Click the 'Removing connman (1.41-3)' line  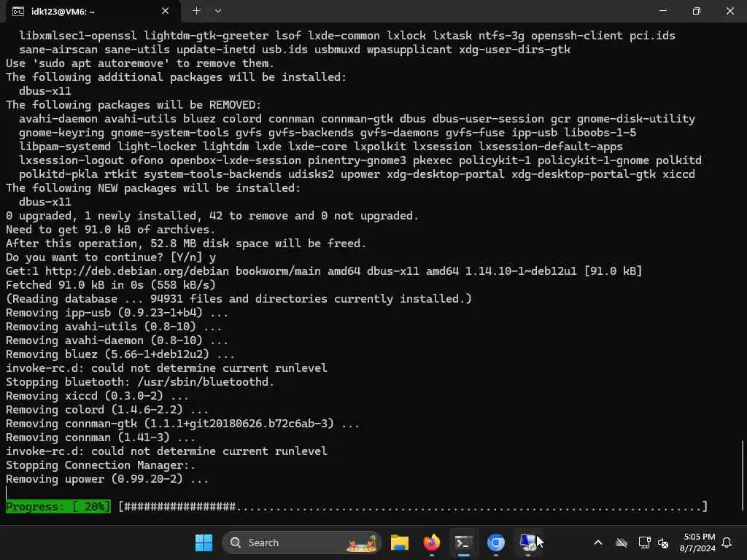click(x=101, y=437)
